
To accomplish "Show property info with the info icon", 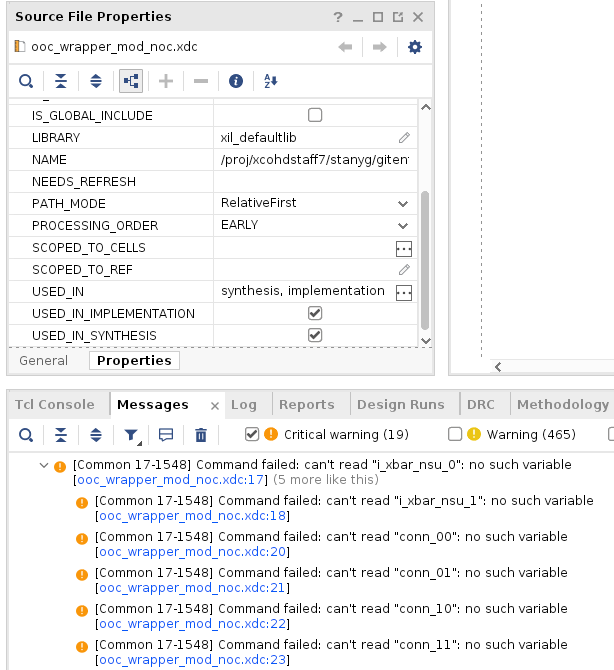I will (x=236, y=81).
